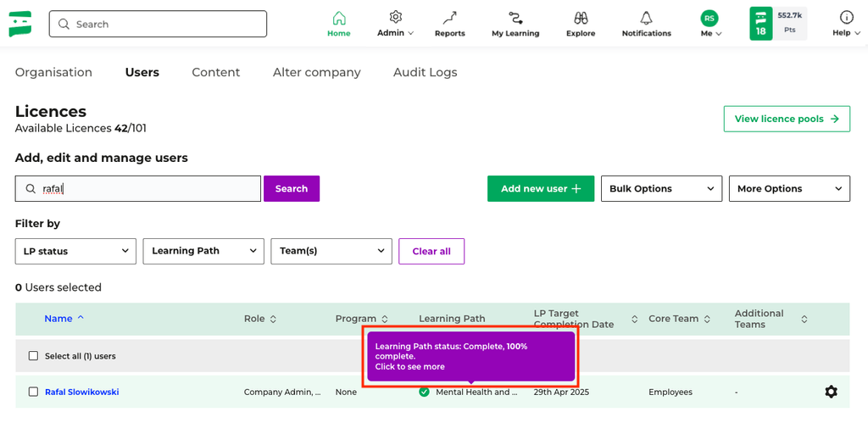Screen dimensions: 868x423
Task: Click the green logo in the top-left corner
Action: (20, 24)
